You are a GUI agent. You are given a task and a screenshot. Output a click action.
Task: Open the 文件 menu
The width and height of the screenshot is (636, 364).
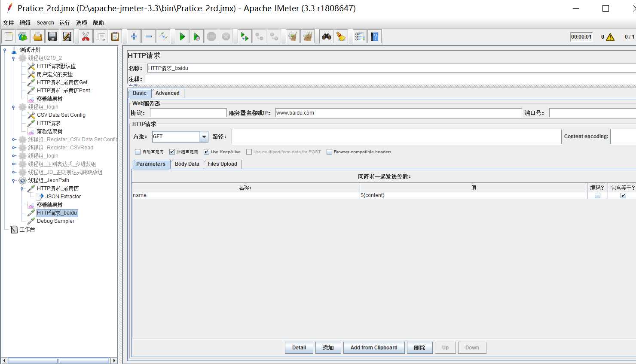(9, 23)
